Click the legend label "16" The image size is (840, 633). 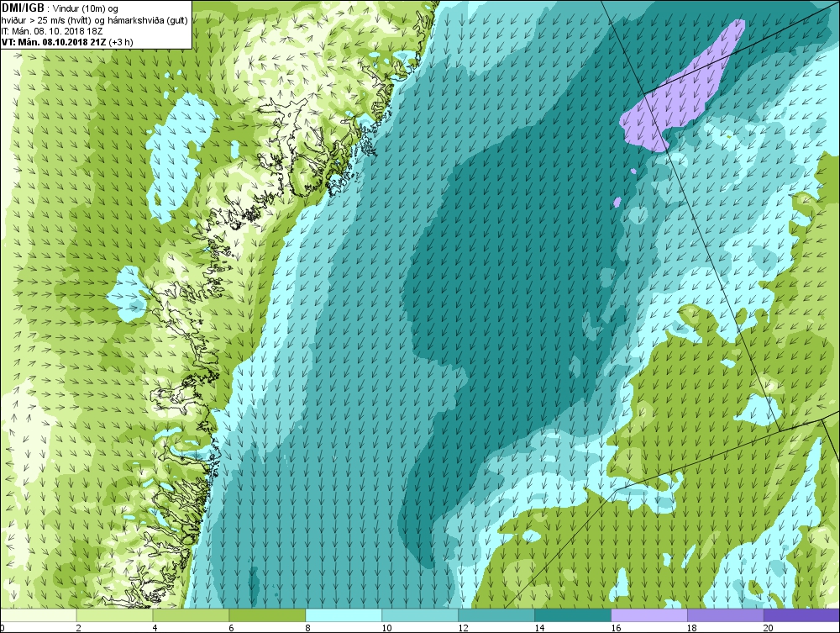[x=616, y=628]
